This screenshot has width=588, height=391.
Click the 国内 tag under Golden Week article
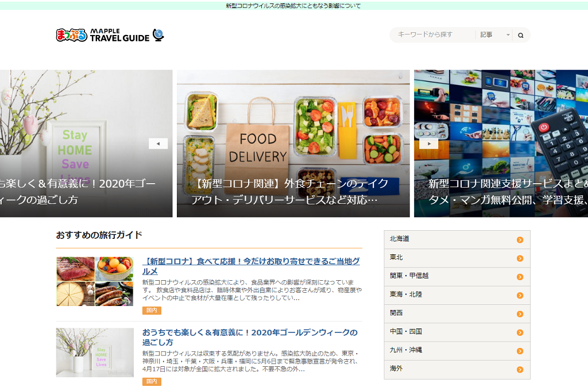(152, 382)
